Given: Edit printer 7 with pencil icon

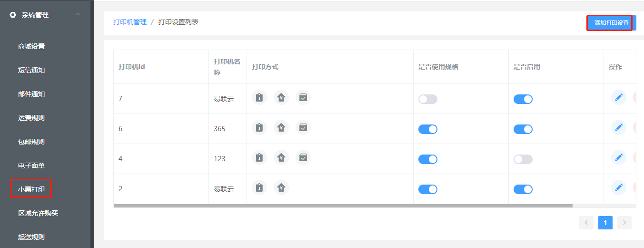Looking at the screenshot, I should (x=618, y=97).
